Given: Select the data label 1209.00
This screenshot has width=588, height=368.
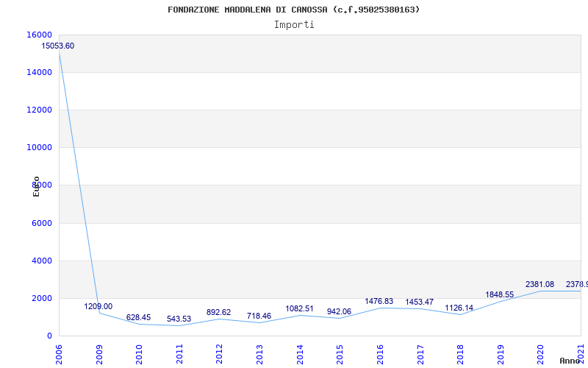Looking at the screenshot, I should 98,306.
